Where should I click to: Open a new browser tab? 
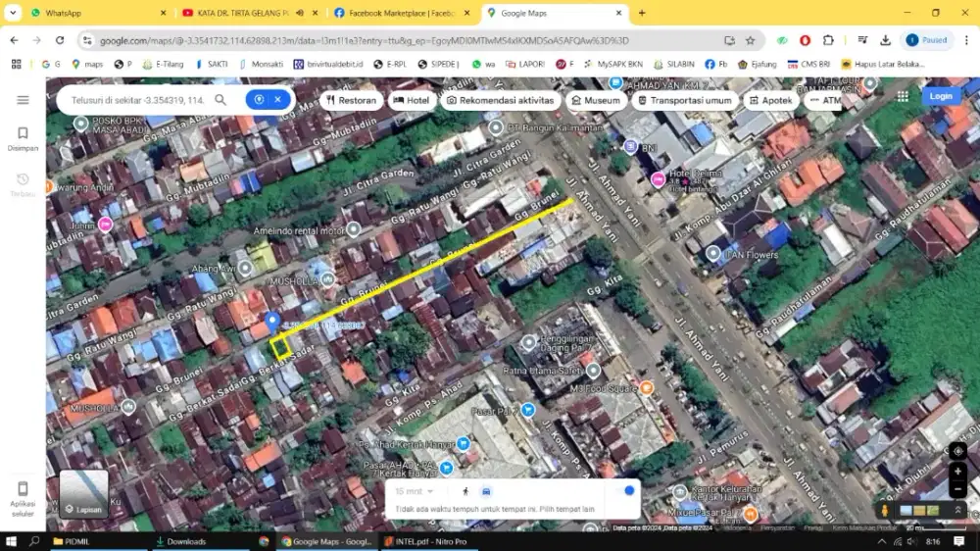642,13
